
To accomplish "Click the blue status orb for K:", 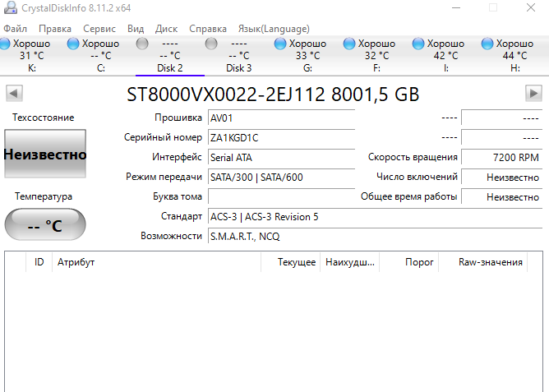I will (5, 44).
